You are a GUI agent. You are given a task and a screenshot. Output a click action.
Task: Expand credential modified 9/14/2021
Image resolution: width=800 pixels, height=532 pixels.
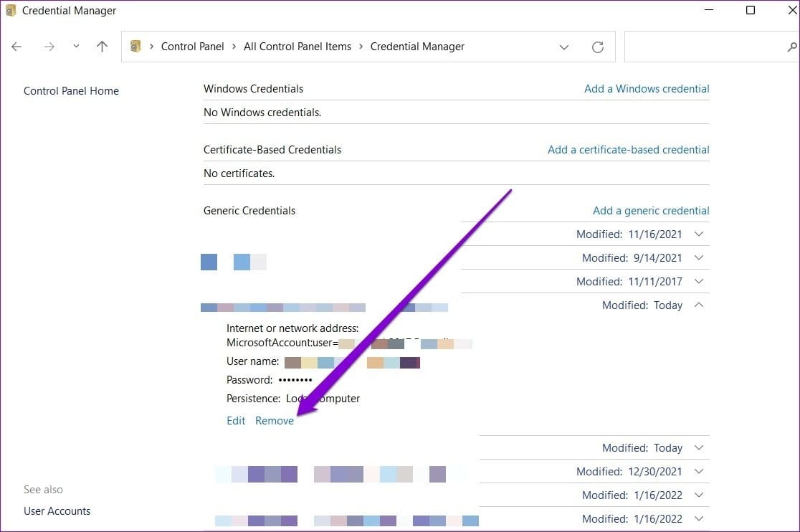(699, 257)
